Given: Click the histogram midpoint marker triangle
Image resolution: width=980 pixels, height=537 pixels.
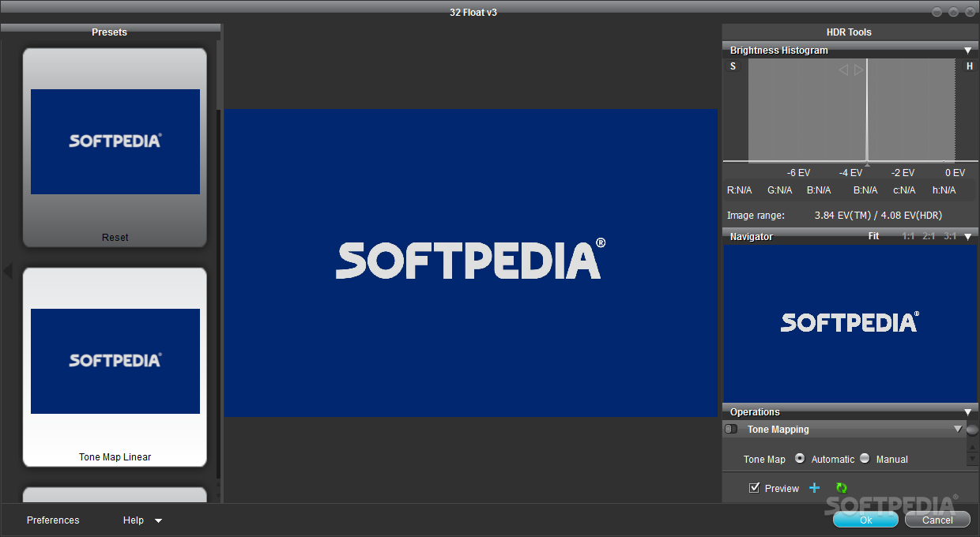Looking at the screenshot, I should pos(867,164).
